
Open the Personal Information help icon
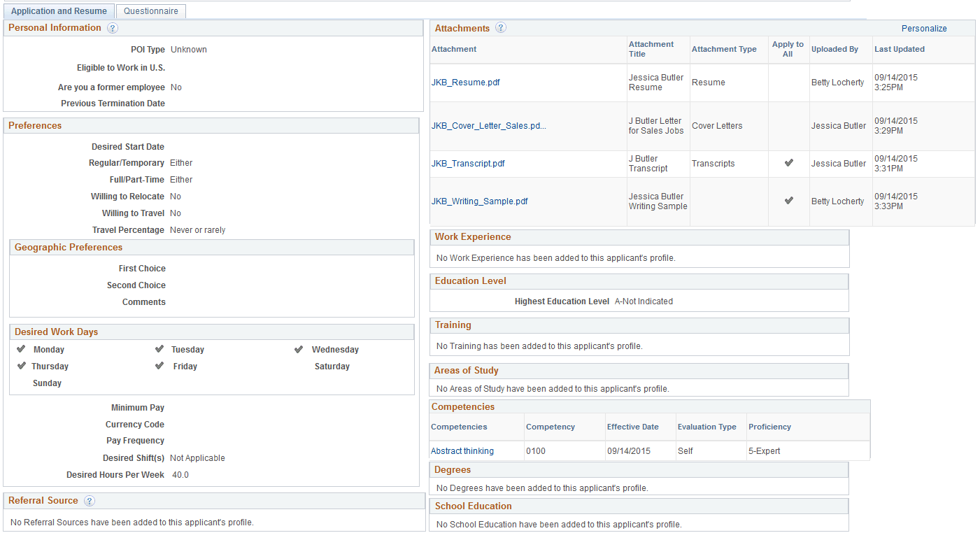(113, 28)
